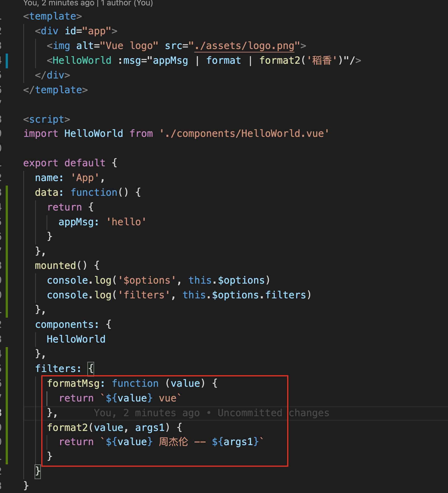Click HelloWorld inside components object
Screen dimensions: 448x493
pyautogui.click(x=76, y=339)
